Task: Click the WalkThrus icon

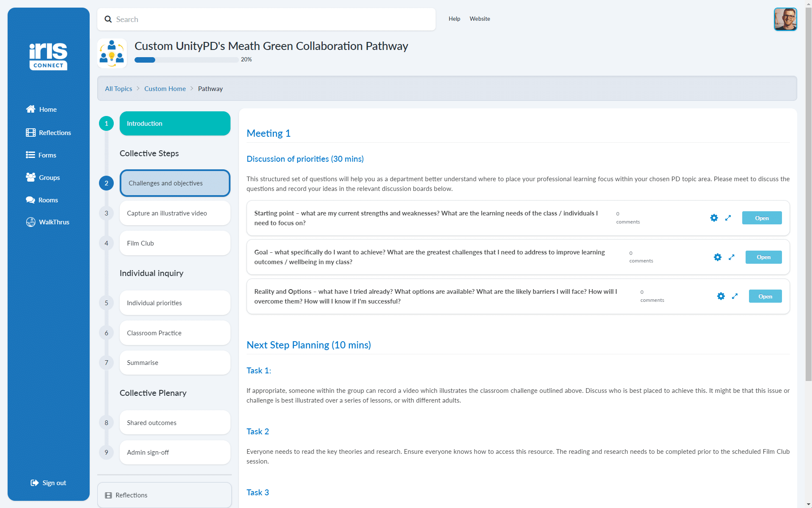Action: click(x=30, y=222)
